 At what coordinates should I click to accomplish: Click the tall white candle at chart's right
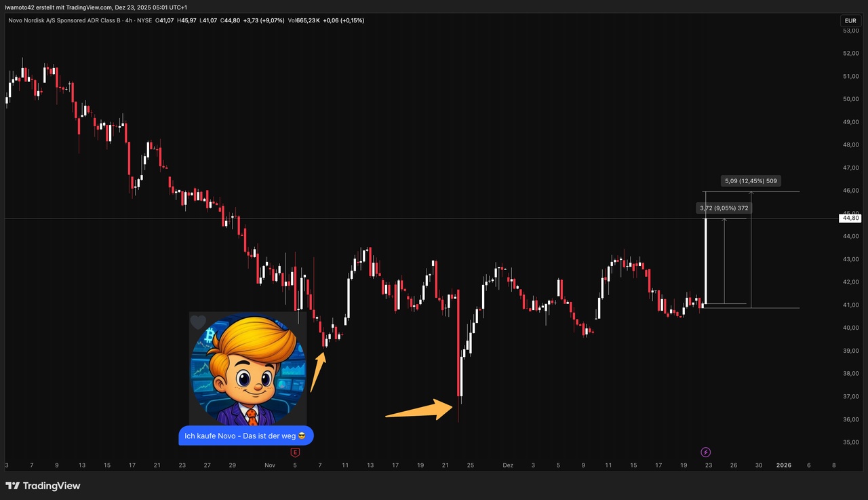click(x=706, y=261)
